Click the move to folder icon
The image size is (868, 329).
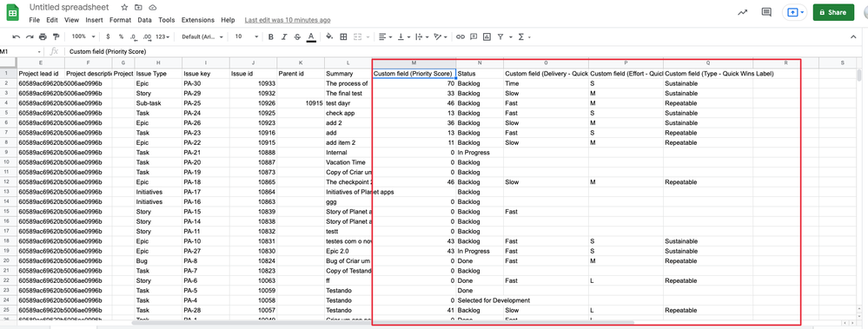pyautogui.click(x=138, y=8)
